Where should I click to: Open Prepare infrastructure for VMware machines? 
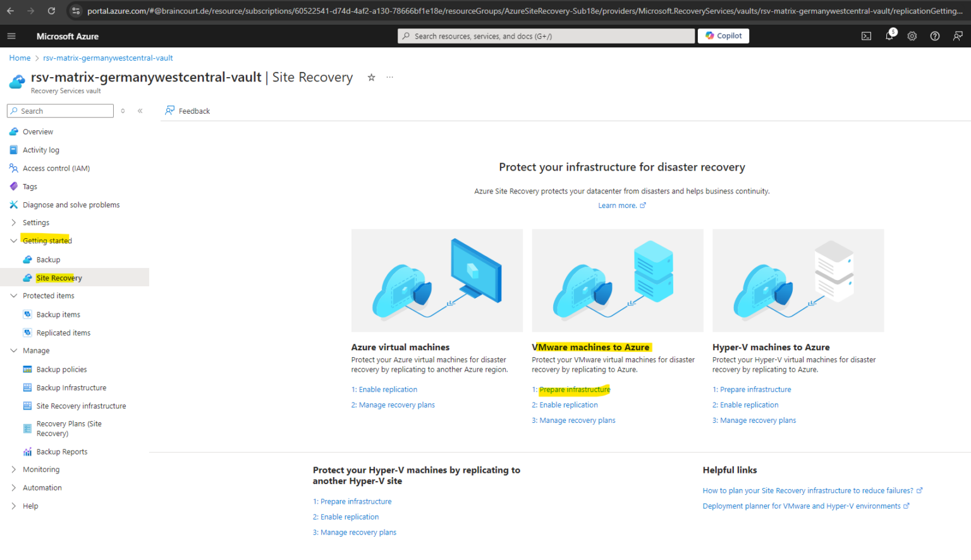(x=572, y=389)
